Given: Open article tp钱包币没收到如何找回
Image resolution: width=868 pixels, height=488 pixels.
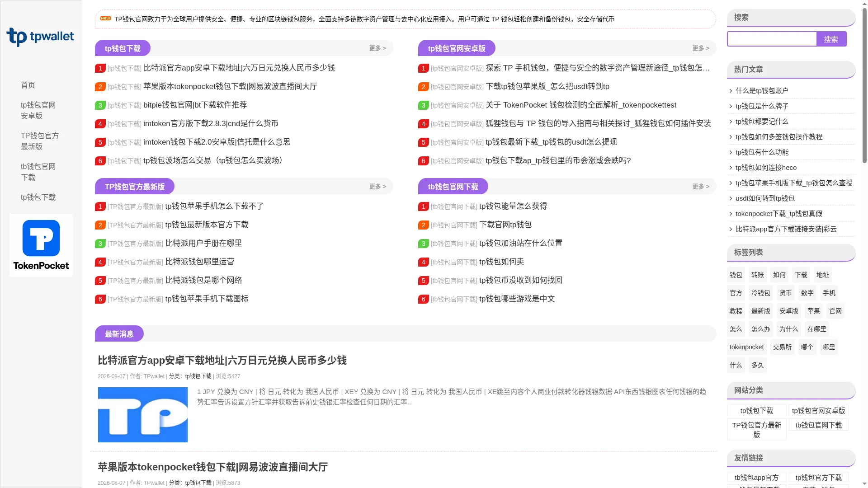Looking at the screenshot, I should (x=521, y=280).
